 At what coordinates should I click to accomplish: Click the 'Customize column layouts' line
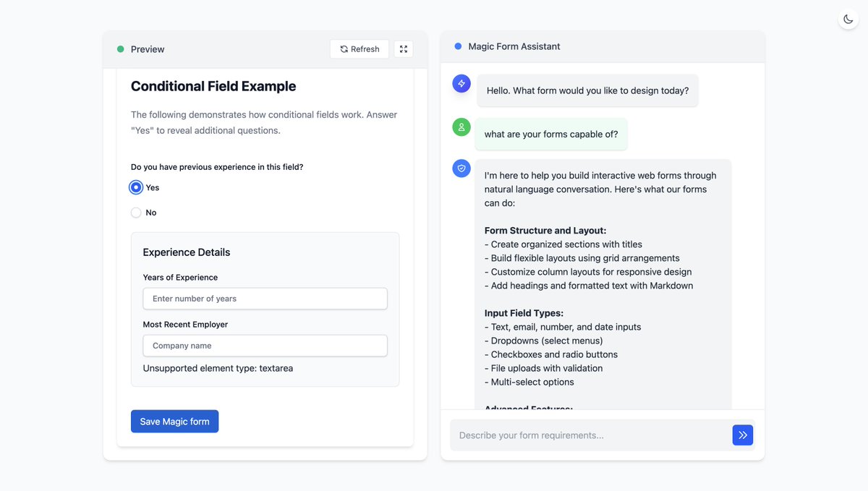click(588, 272)
